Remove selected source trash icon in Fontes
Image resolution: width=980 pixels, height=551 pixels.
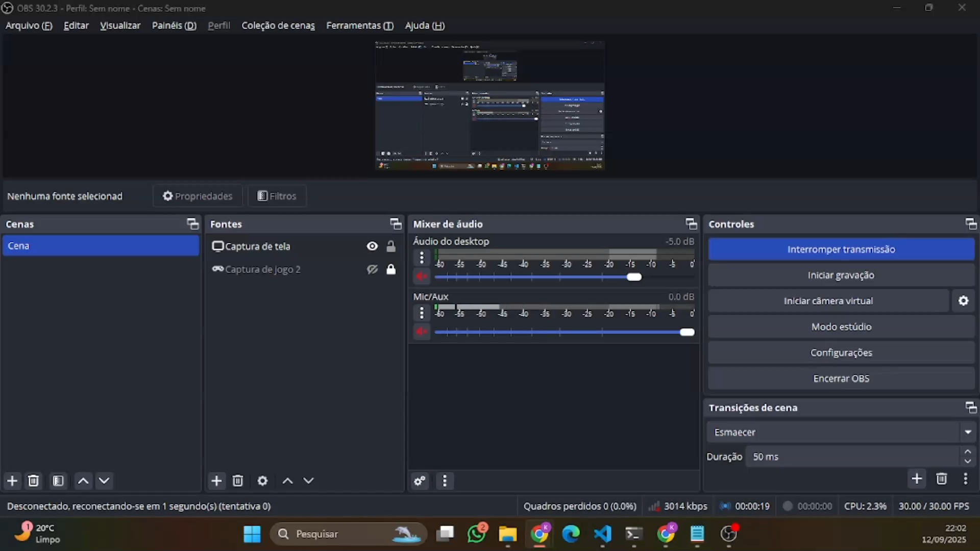pyautogui.click(x=238, y=481)
